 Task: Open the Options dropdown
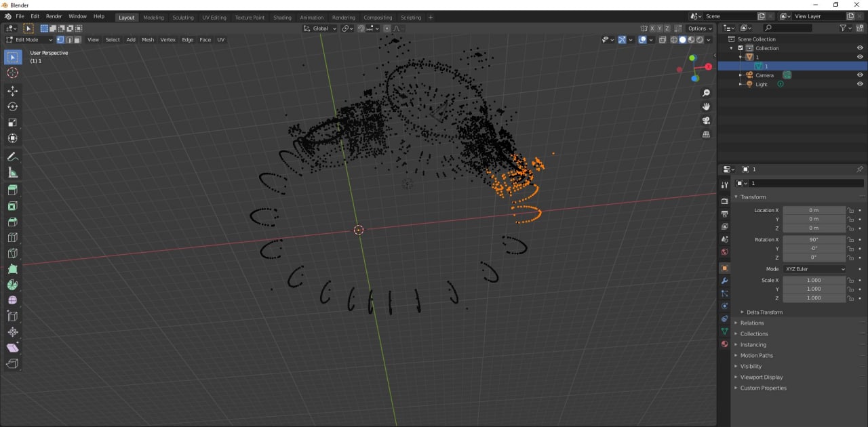pos(700,28)
